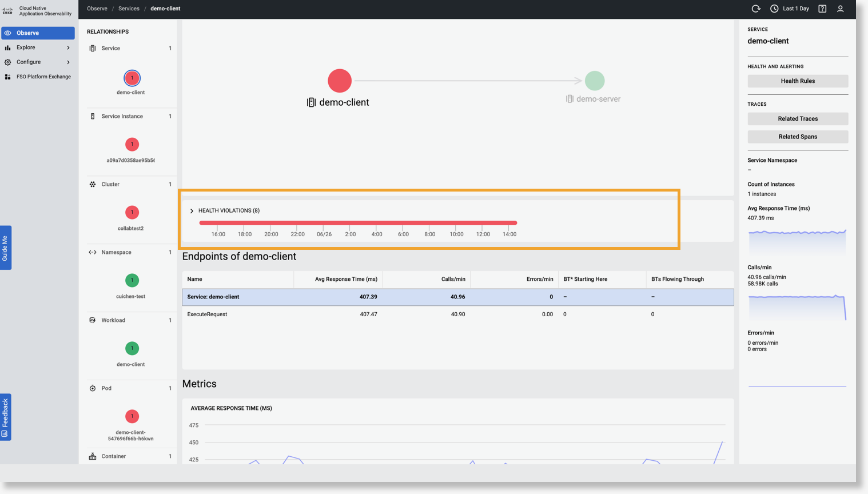Click the Configure gear icon
The height and width of the screenshot is (494, 868).
click(x=8, y=62)
